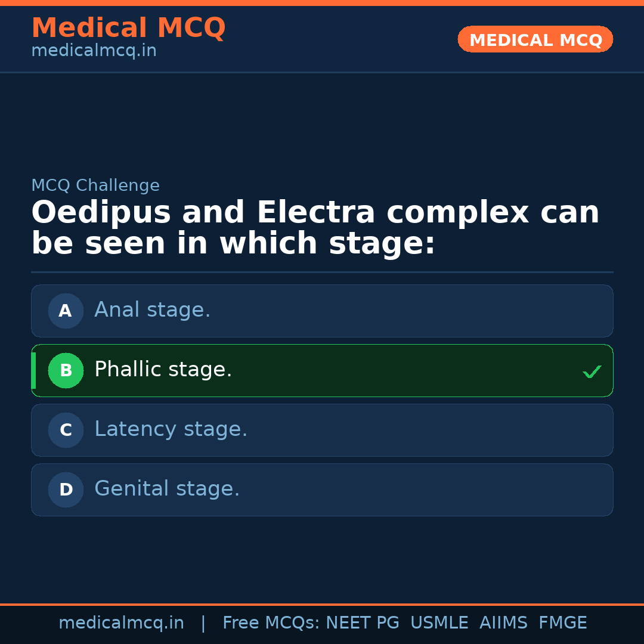The image size is (644, 644).
Task: Open the USMLE exam category
Action: tap(439, 622)
